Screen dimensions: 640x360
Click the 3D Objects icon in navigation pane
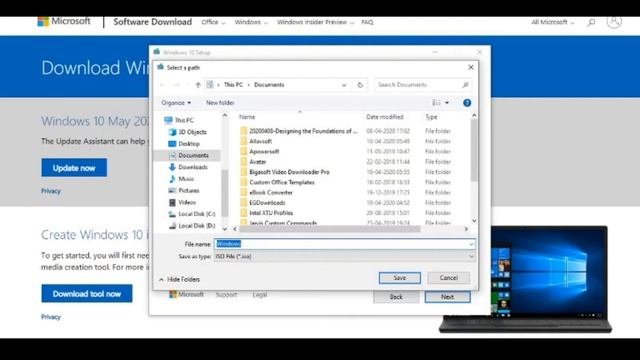(172, 132)
